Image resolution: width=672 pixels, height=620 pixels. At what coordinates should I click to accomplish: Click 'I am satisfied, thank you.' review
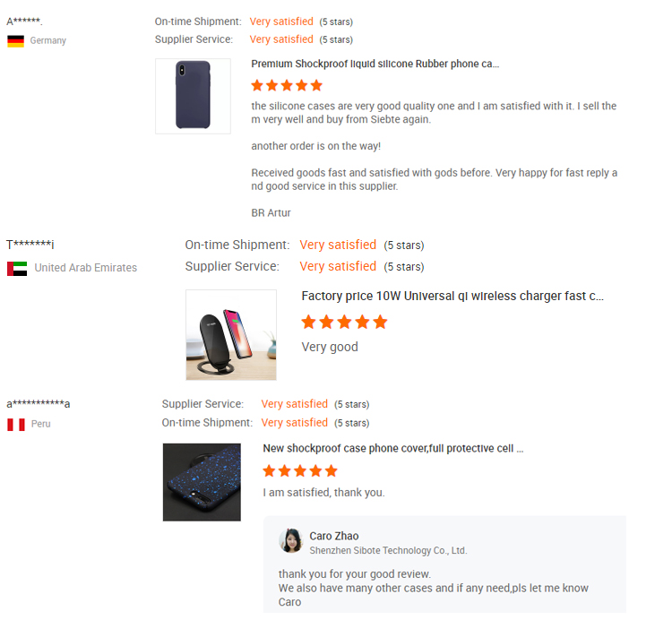click(x=323, y=493)
